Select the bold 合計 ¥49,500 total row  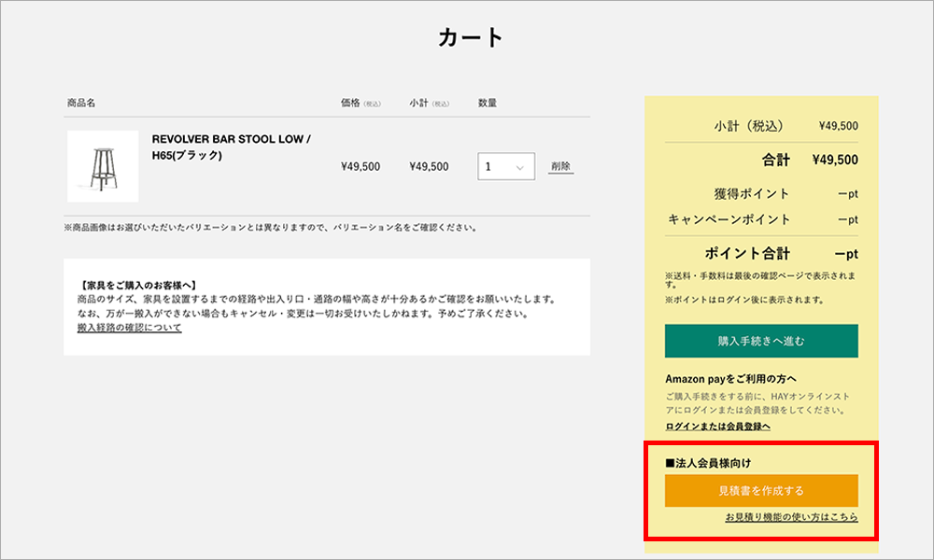(761, 160)
